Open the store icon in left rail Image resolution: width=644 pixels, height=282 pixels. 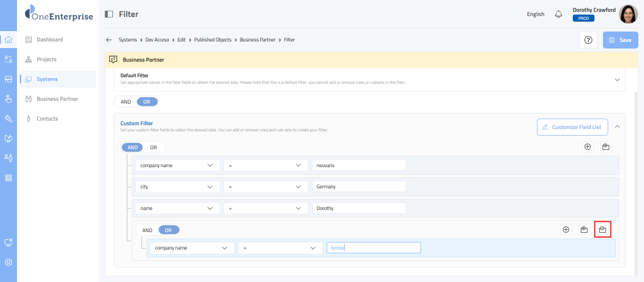click(8, 79)
